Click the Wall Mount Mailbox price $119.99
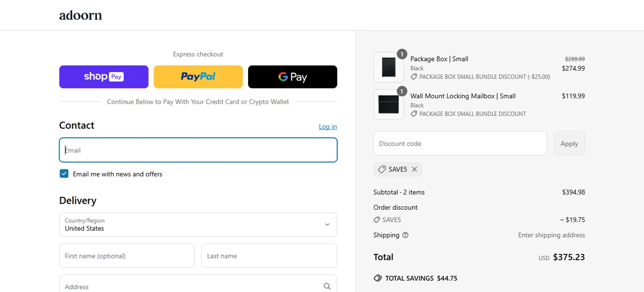Viewport: 644px width, 292px height. (x=574, y=96)
